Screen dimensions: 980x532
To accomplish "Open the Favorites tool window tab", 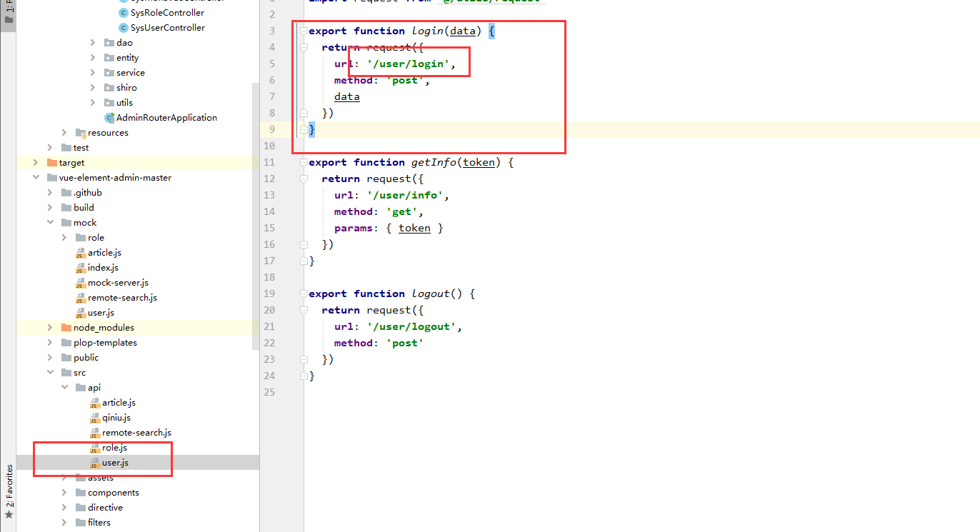I will [9, 486].
